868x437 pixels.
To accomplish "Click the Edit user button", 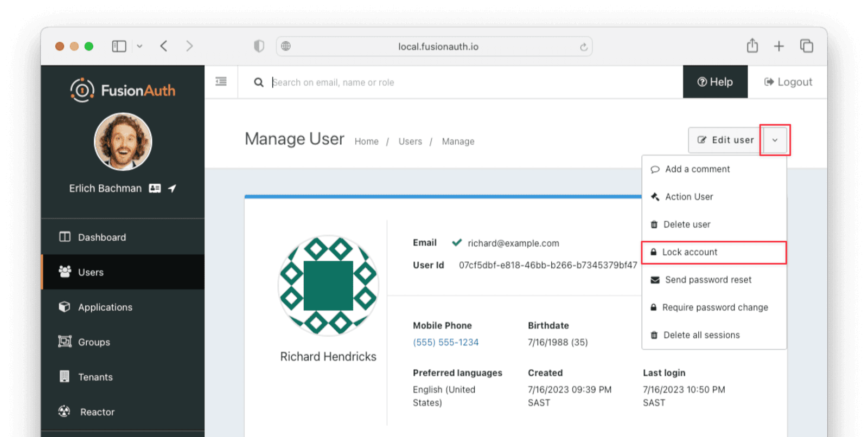I will coord(725,140).
